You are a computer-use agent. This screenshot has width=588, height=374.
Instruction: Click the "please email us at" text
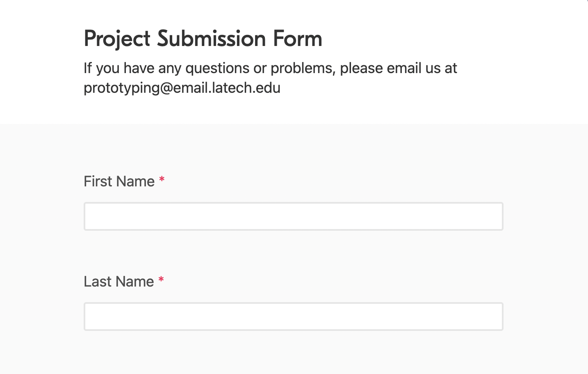(398, 68)
